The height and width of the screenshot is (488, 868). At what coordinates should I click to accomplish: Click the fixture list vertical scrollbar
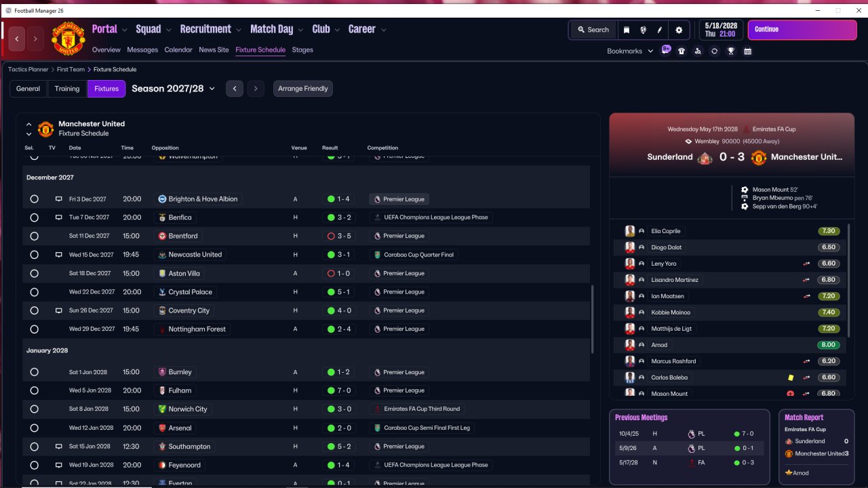[x=593, y=319]
